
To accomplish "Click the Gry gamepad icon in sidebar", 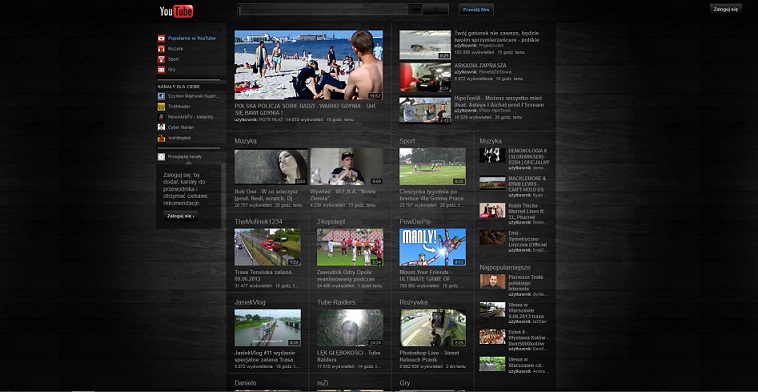I will [x=161, y=70].
